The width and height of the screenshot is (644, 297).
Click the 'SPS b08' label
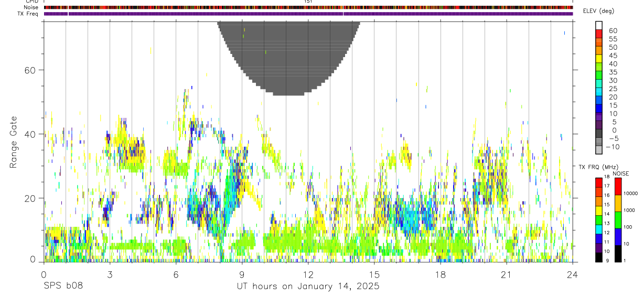[62, 286]
